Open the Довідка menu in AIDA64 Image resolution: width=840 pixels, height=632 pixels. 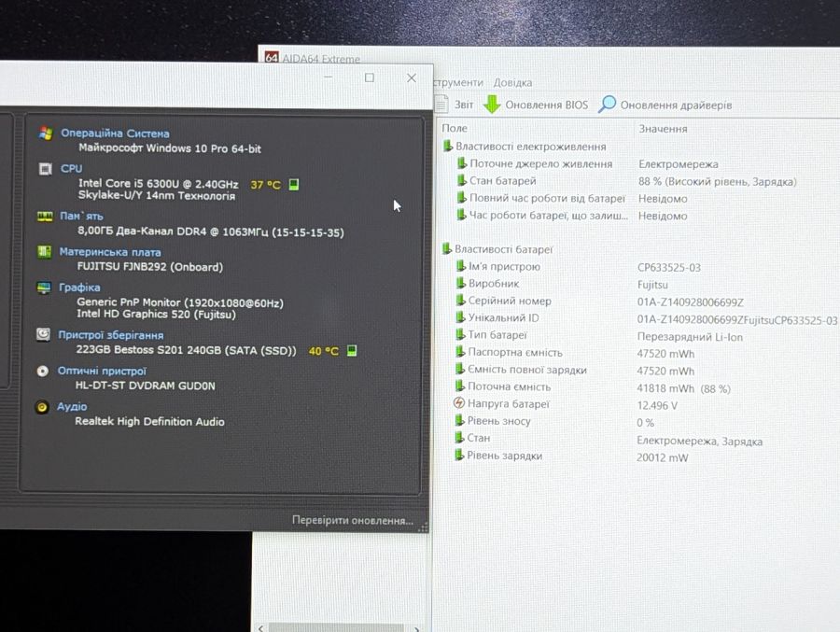click(x=512, y=82)
